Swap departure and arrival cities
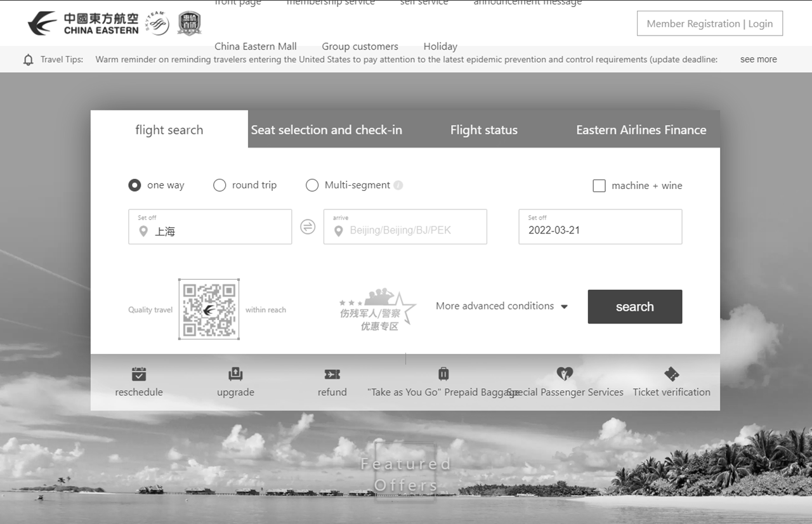Viewport: 812px width, 524px height. click(x=308, y=227)
